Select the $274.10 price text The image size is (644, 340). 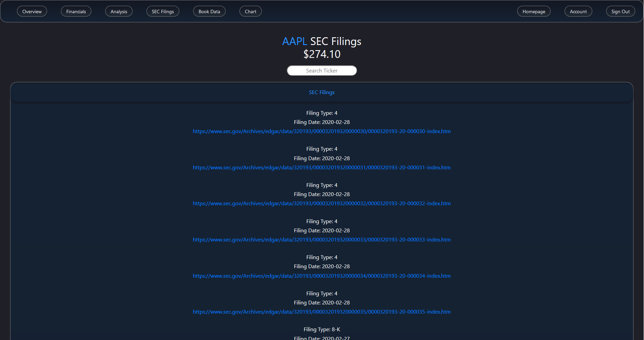coord(322,54)
